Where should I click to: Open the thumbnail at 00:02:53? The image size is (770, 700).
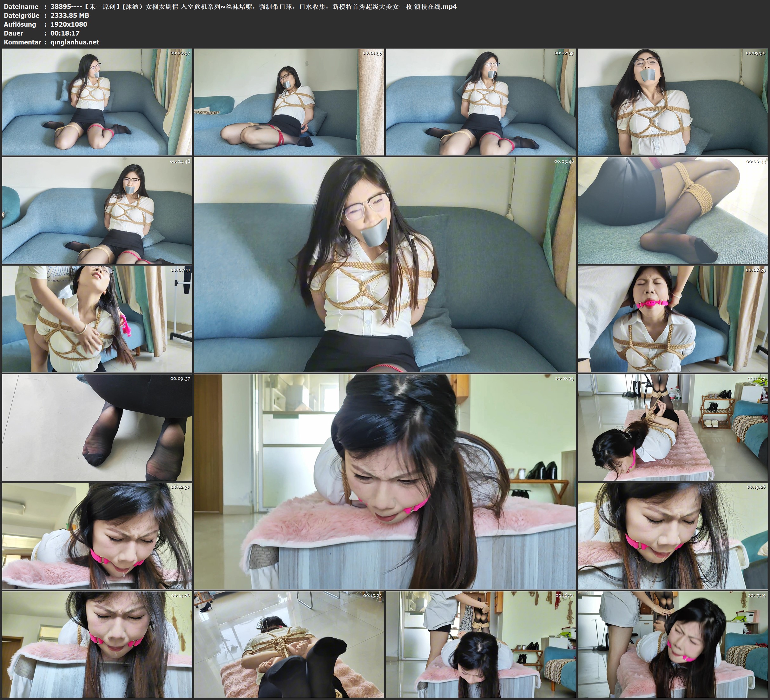click(480, 102)
